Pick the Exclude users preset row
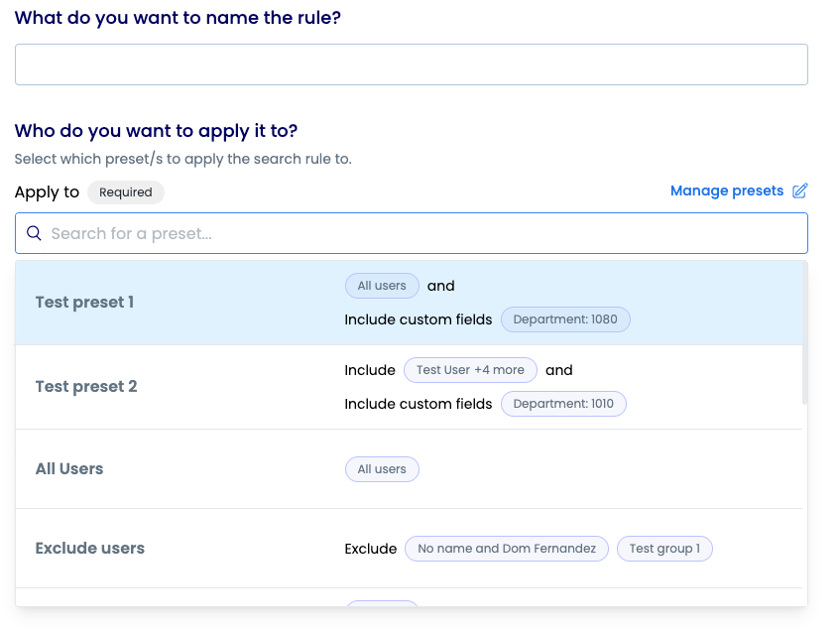The height and width of the screenshot is (632, 840). (409, 549)
